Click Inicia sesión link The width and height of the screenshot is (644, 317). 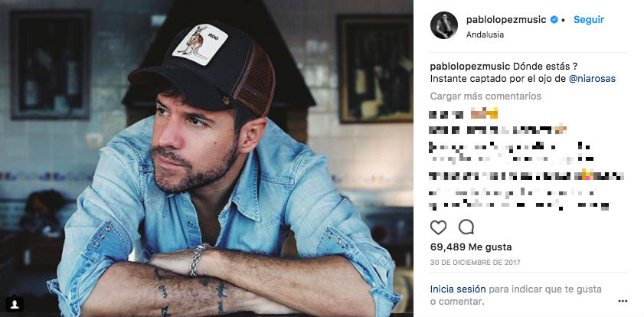click(x=458, y=289)
